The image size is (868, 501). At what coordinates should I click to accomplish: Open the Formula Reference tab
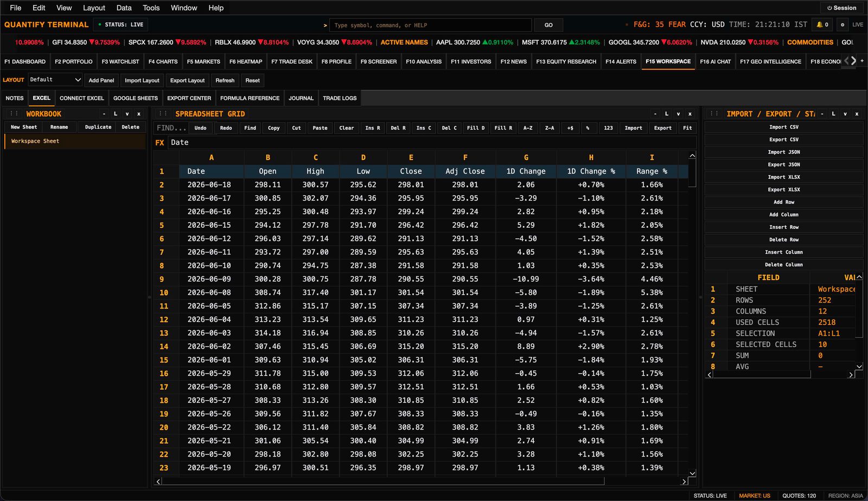pyautogui.click(x=250, y=98)
